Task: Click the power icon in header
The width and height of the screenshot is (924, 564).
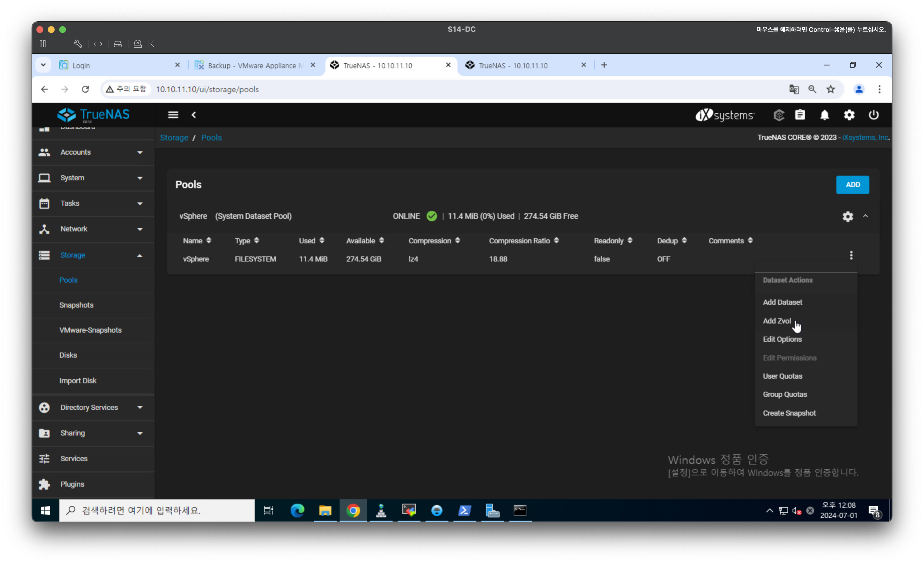Action: 873,115
